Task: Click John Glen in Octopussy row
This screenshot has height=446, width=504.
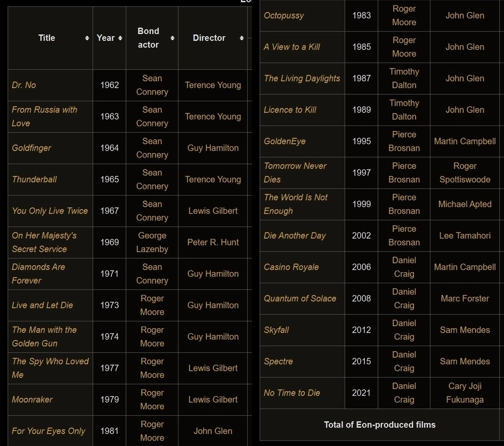Action: click(465, 16)
